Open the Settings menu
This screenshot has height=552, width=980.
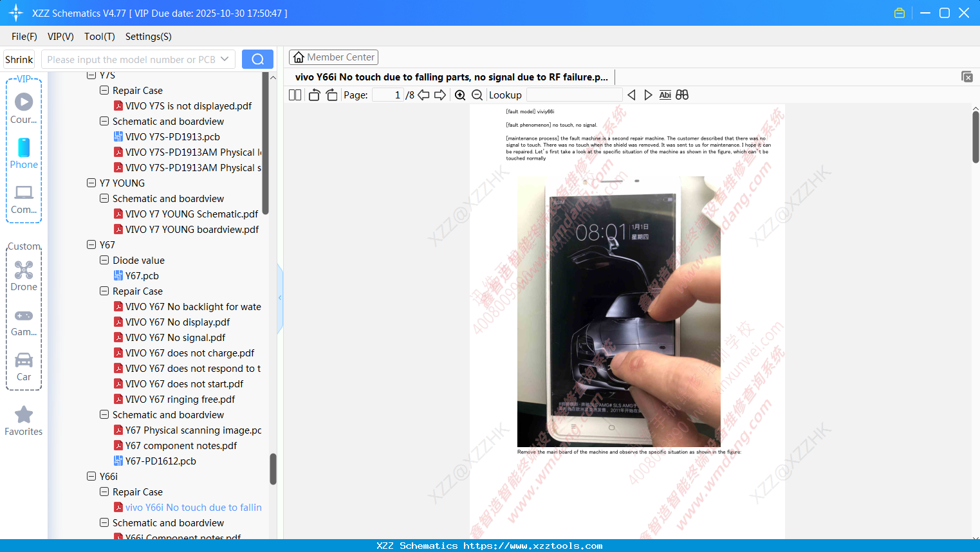click(x=148, y=37)
